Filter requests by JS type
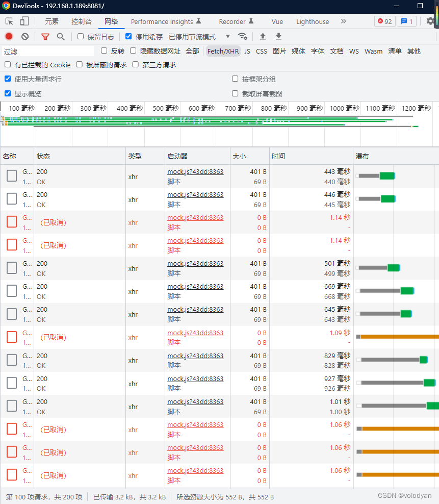The width and height of the screenshot is (439, 504). tap(247, 51)
